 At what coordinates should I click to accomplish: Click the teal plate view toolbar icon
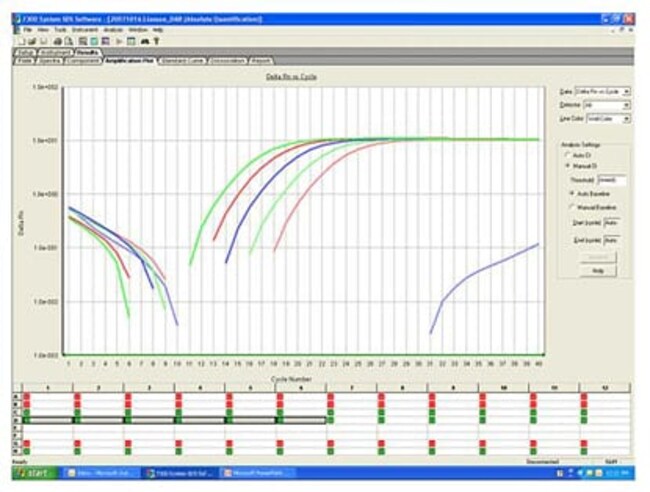[x=94, y=41]
